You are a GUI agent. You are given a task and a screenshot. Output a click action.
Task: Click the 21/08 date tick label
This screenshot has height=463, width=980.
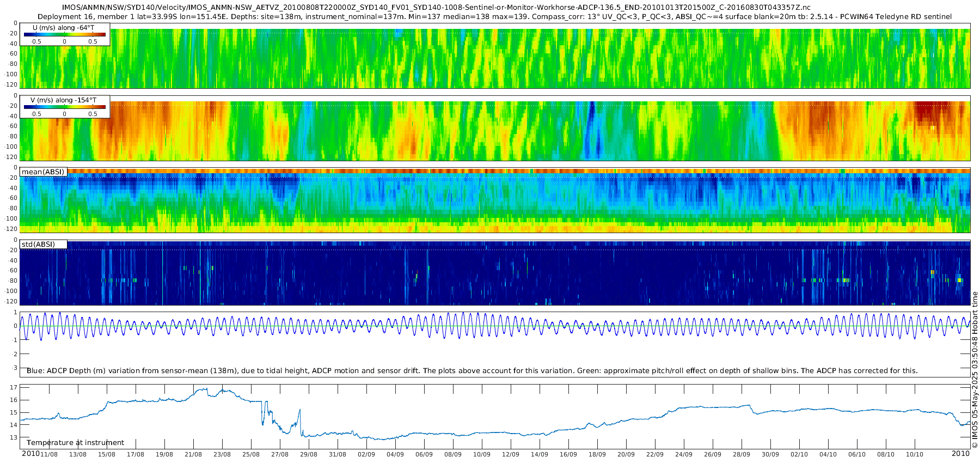click(193, 454)
